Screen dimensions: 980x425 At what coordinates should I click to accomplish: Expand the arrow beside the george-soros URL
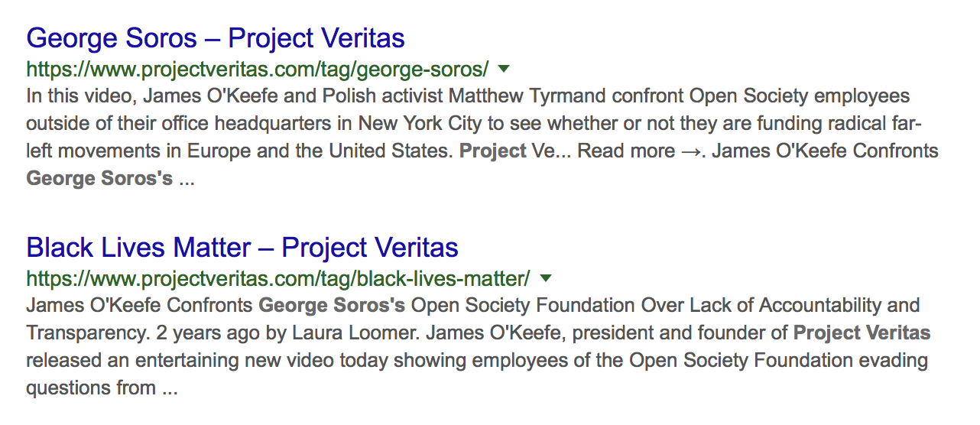click(503, 69)
